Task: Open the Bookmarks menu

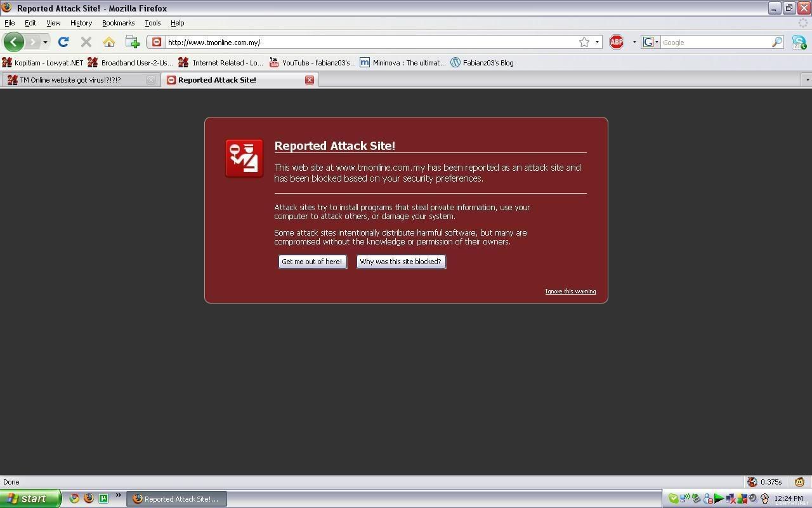Action: (118, 23)
